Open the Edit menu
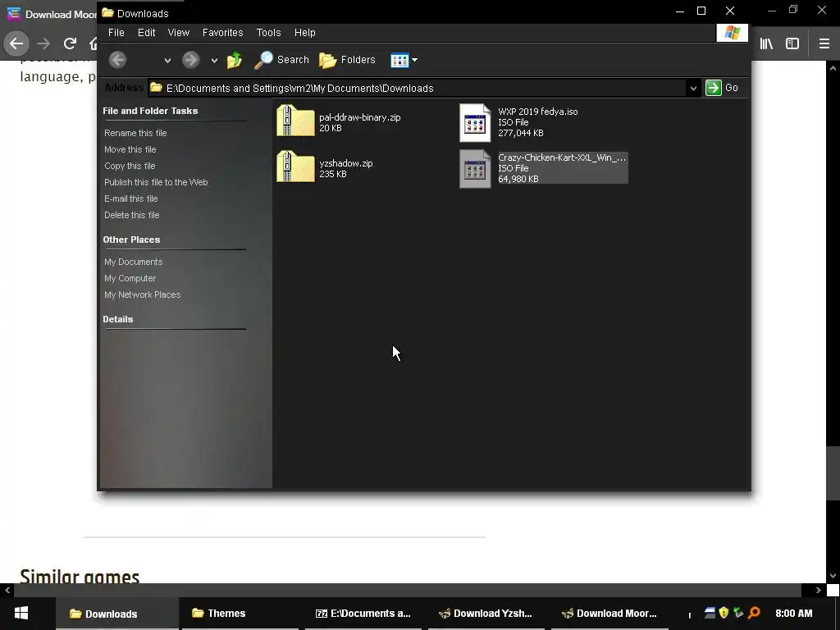Image resolution: width=840 pixels, height=630 pixels. point(146,33)
